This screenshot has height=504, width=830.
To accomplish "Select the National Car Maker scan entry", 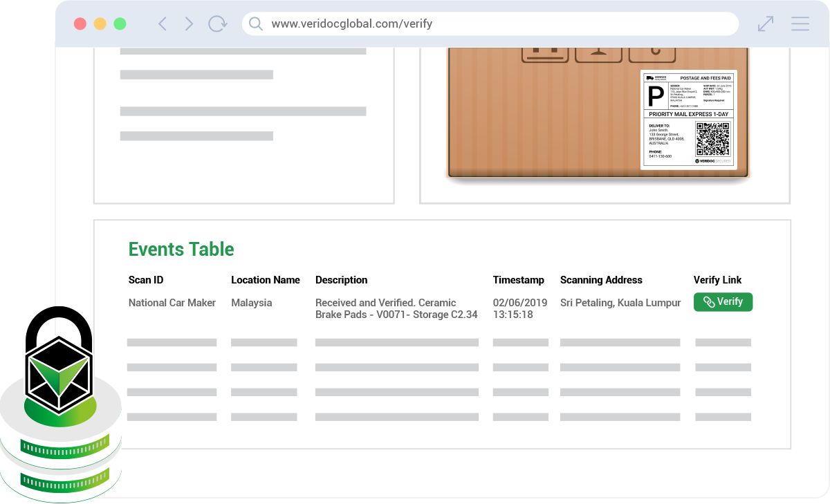I will 172,303.
